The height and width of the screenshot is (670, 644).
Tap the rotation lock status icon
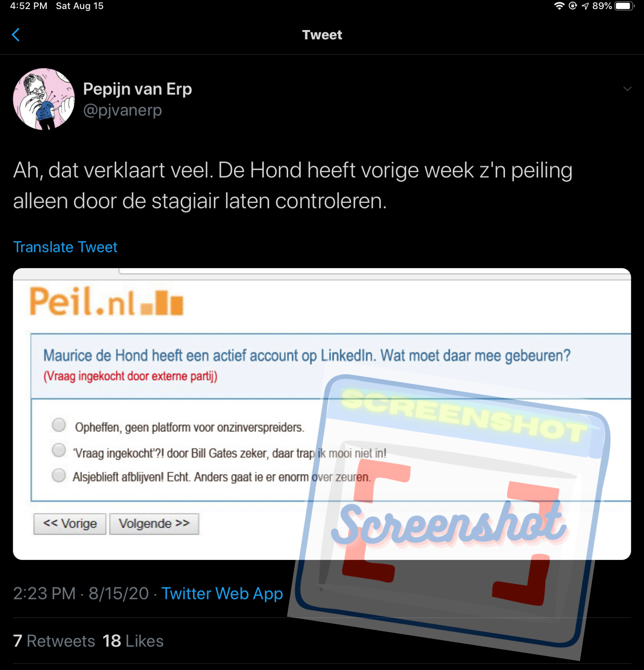573,6
